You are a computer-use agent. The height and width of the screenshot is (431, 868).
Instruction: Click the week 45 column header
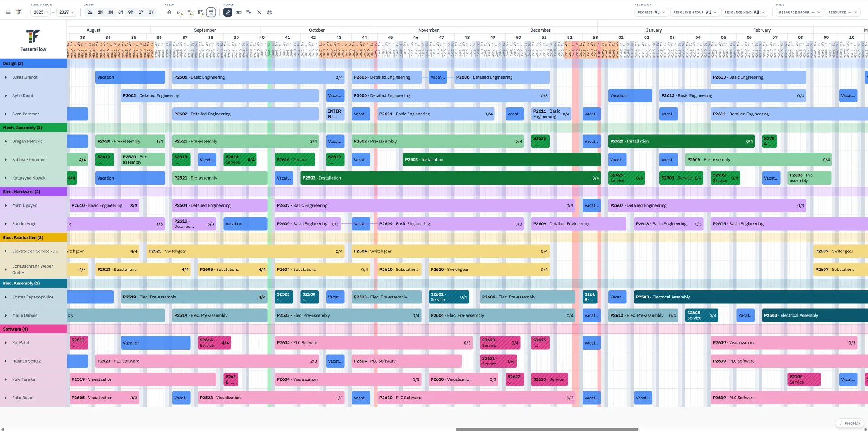pos(390,38)
